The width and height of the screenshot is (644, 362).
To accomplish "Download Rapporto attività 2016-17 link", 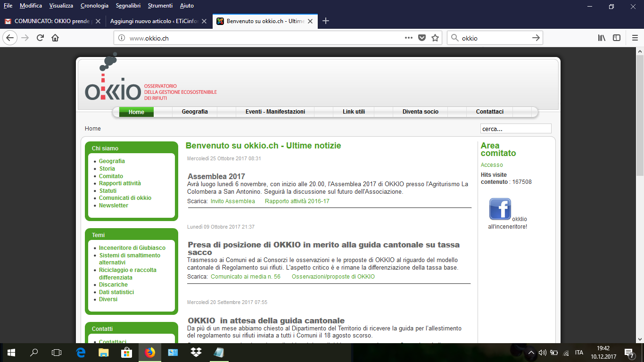I will coord(297,201).
